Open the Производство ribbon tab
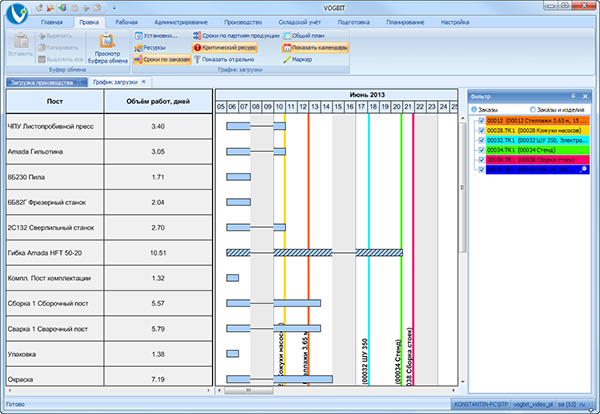This screenshot has height=414, width=600. click(243, 22)
